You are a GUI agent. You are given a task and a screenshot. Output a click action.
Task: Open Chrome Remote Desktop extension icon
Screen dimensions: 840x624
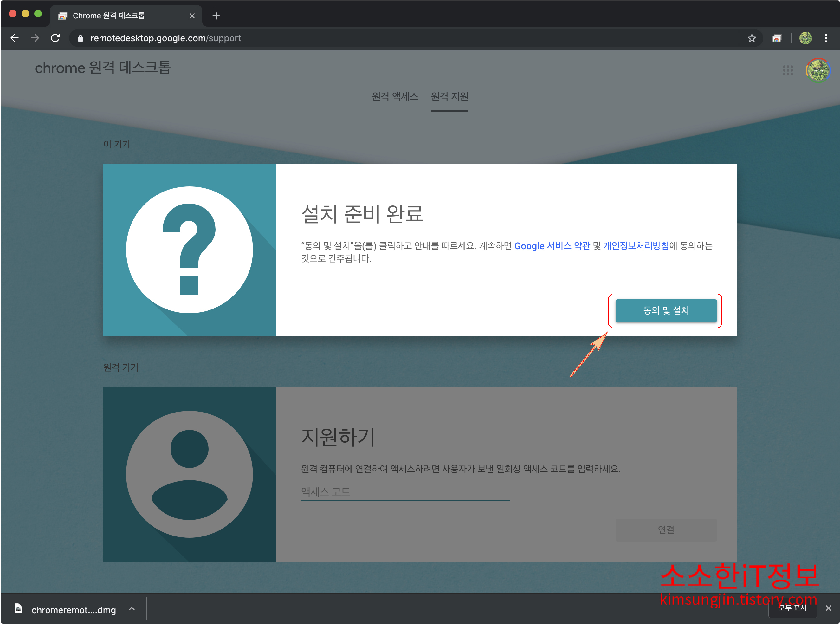point(777,38)
